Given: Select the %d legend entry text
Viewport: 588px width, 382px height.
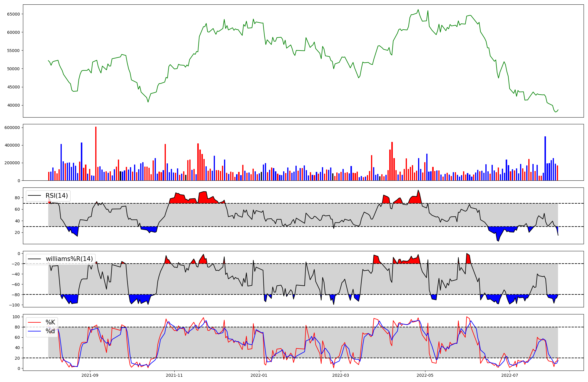Looking at the screenshot, I should click(x=50, y=331).
